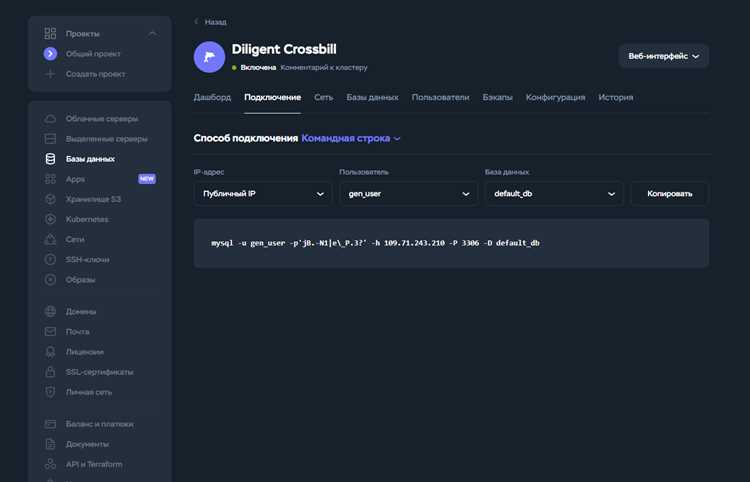Click the Diligent Crossbill cluster title
The image size is (750, 482).
click(x=284, y=49)
